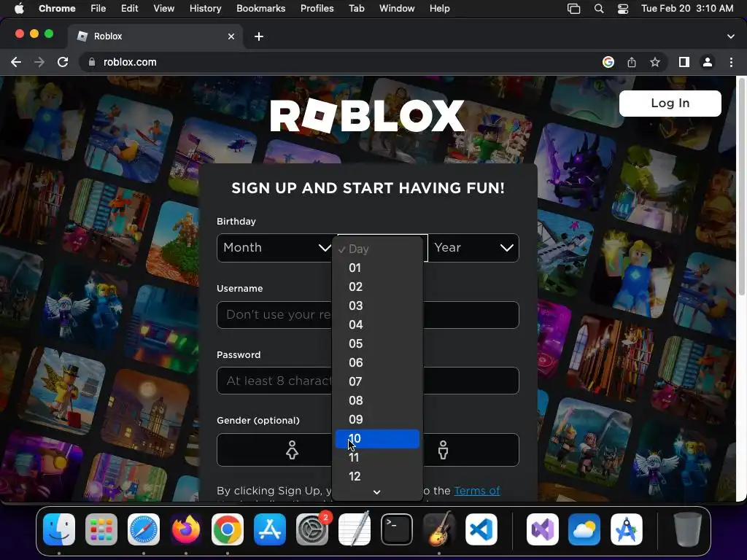Open purple Visual Studio in Dock
The height and width of the screenshot is (560, 747).
pos(542,529)
